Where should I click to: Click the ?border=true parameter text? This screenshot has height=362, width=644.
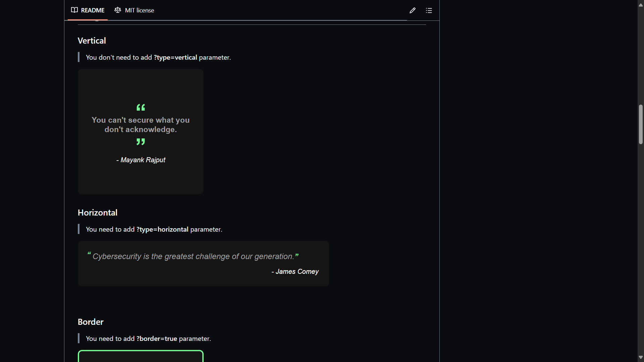157,339
